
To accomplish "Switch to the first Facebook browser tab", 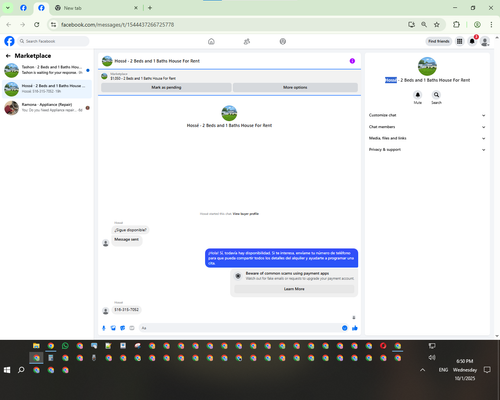I will click(x=23, y=8).
